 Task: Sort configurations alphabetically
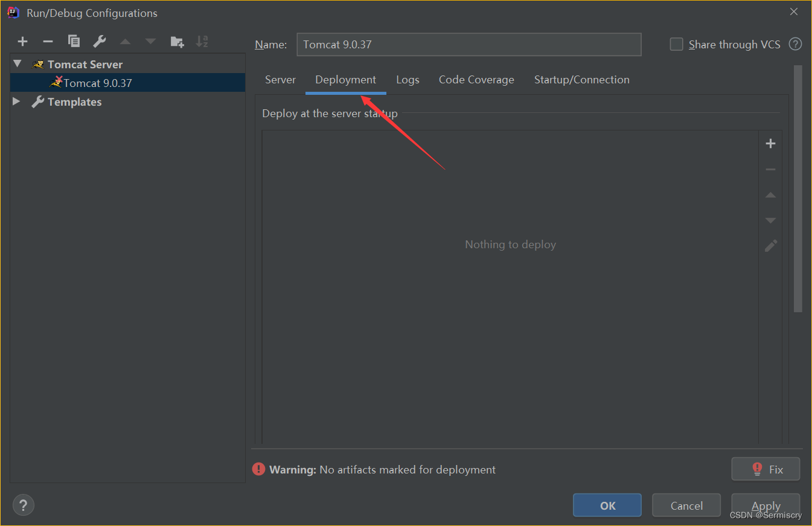tap(202, 42)
